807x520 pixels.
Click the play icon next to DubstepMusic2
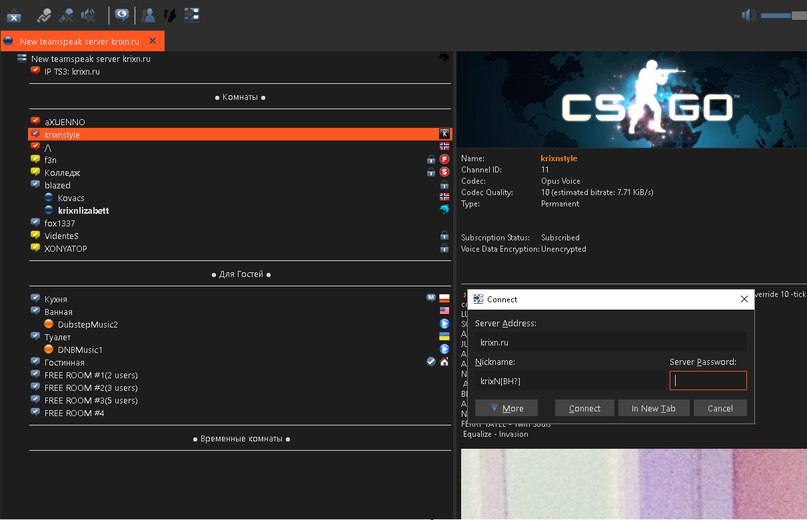pos(445,323)
